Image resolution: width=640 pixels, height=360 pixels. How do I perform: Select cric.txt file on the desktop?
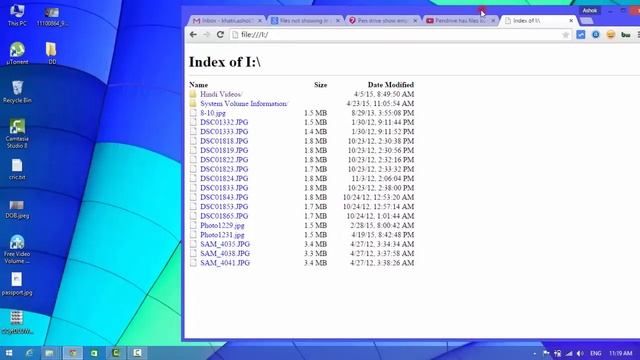(x=17, y=169)
